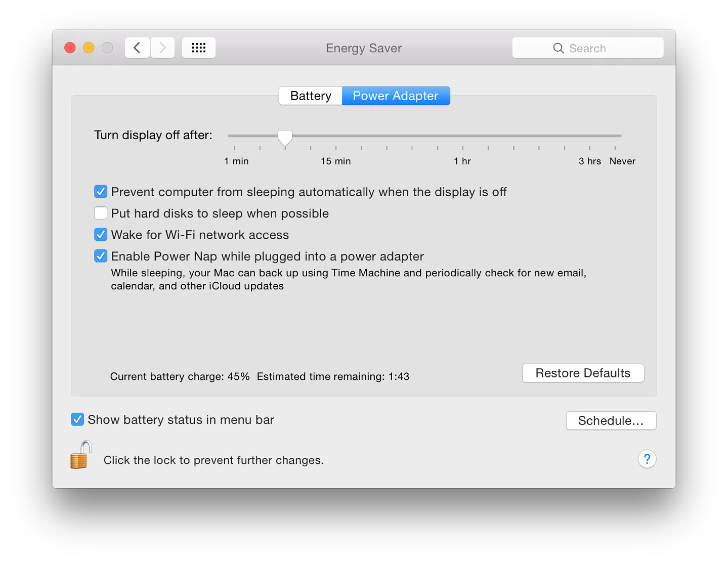Enable Put hard disks to sleep
This screenshot has height=563, width=728.
(101, 213)
